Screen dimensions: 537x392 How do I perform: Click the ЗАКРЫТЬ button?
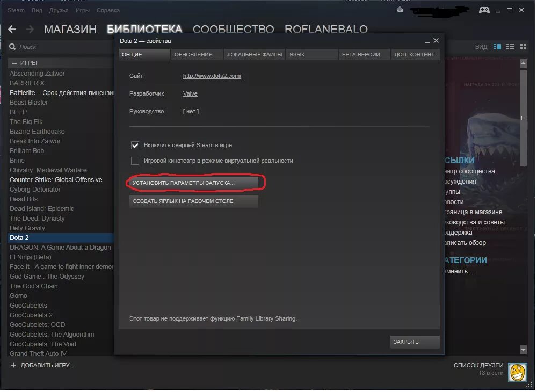pos(415,343)
